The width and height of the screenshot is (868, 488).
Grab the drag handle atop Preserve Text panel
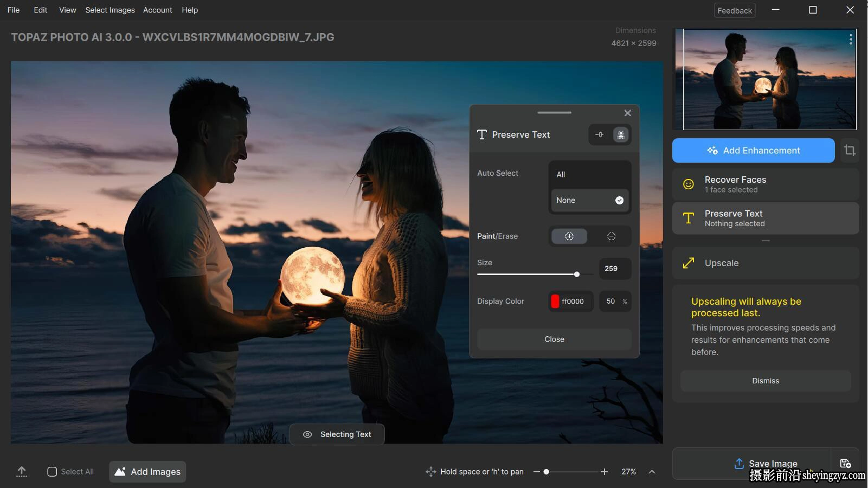[x=554, y=113]
